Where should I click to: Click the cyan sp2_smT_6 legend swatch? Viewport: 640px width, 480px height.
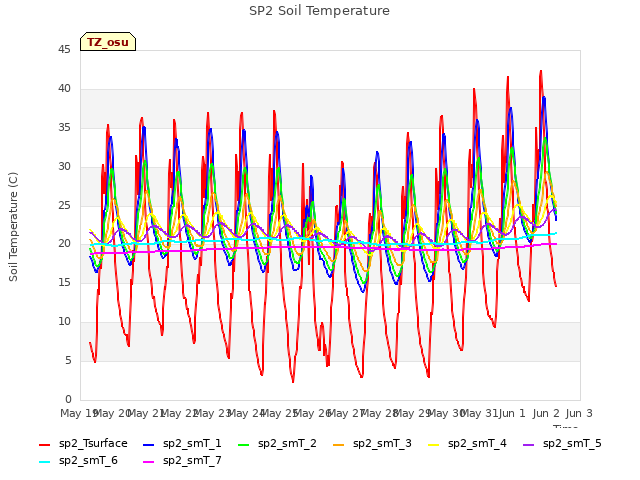[44, 462]
